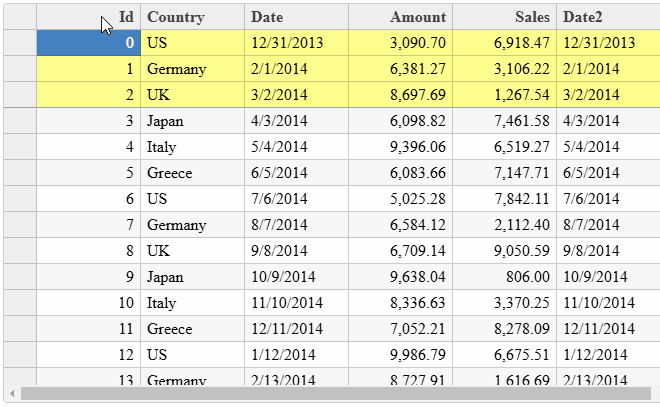Click the Country column header
The image size is (660, 407).
(x=192, y=17)
